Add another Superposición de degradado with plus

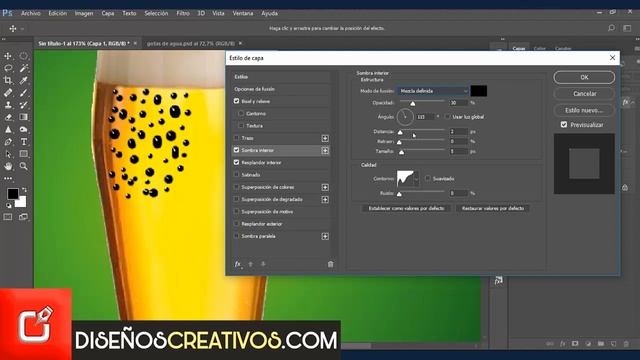(x=325, y=200)
